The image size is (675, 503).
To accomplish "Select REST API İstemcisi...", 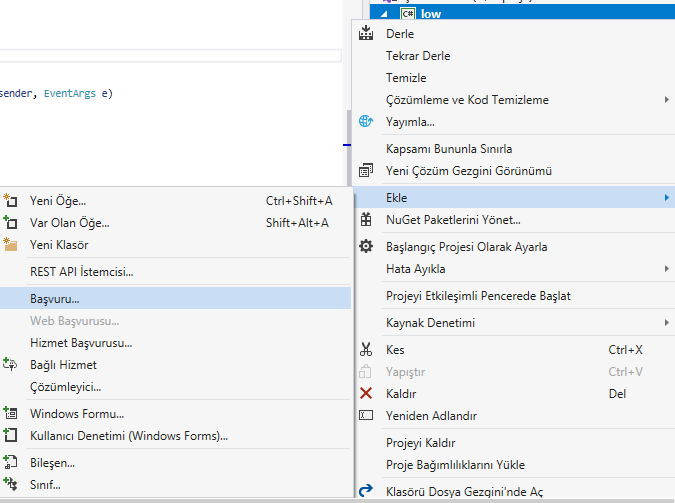I will tap(175, 271).
